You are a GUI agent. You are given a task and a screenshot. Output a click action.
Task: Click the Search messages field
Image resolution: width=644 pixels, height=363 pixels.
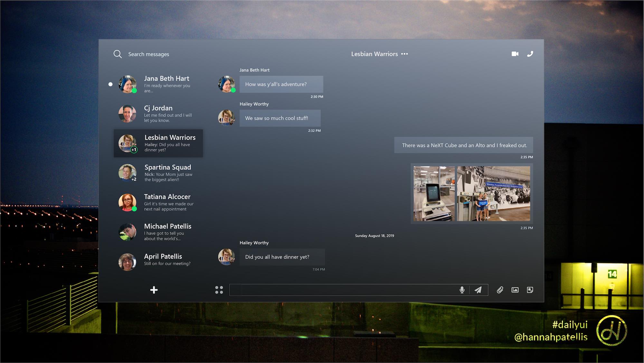(x=149, y=54)
